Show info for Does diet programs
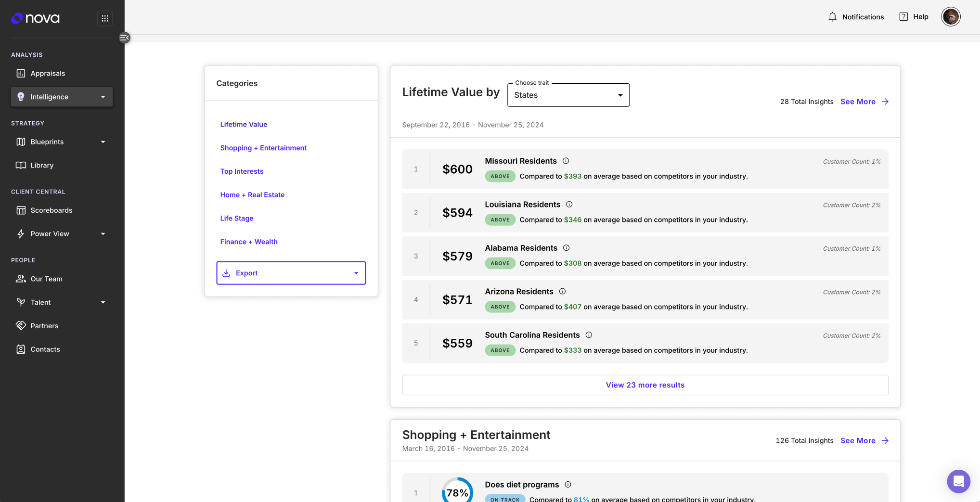Image resolution: width=980 pixels, height=502 pixels. 568,485
